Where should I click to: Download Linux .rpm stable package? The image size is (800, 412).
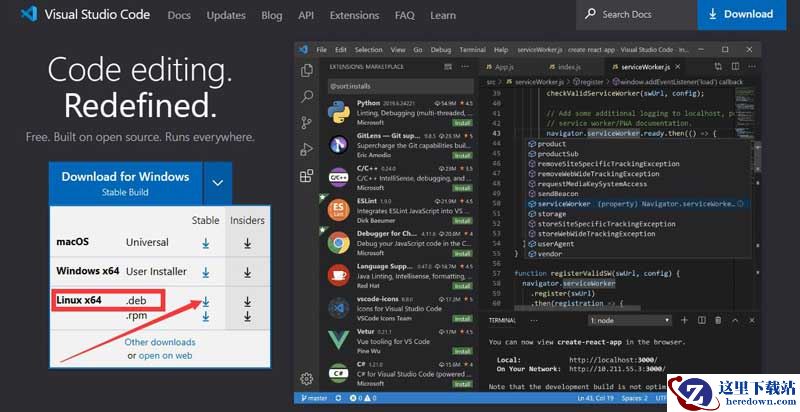[x=206, y=316]
